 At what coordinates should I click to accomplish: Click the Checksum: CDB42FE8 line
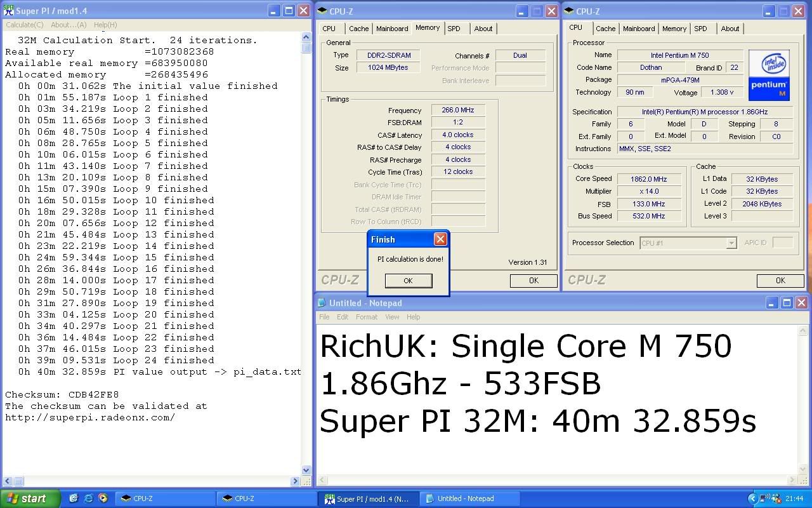click(x=62, y=394)
